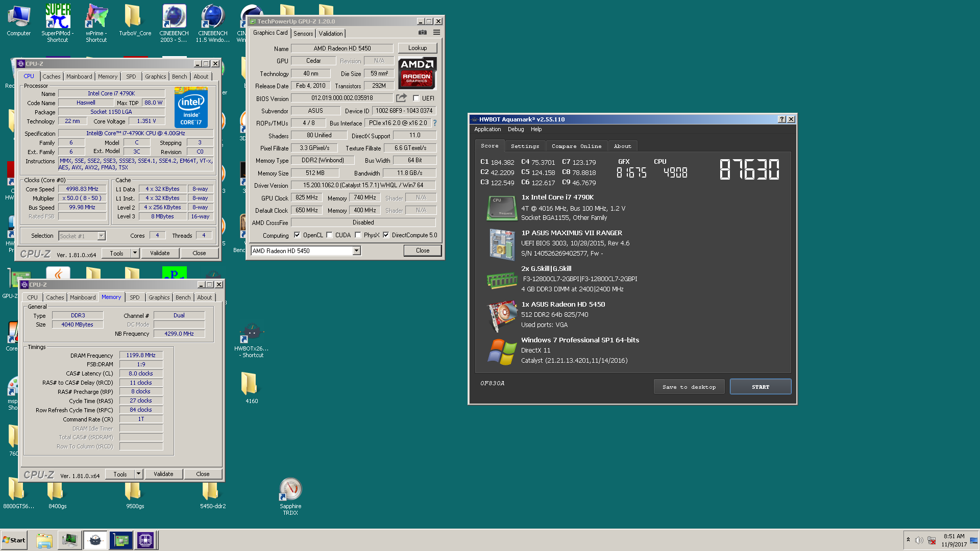
Task: Open the SPD tab in Memory CPU-Z window
Action: [x=134, y=297]
